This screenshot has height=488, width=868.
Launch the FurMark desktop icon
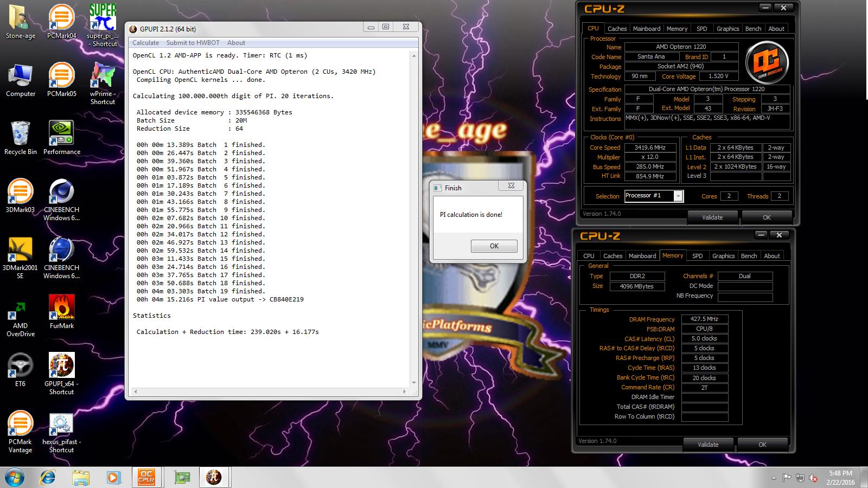61,312
